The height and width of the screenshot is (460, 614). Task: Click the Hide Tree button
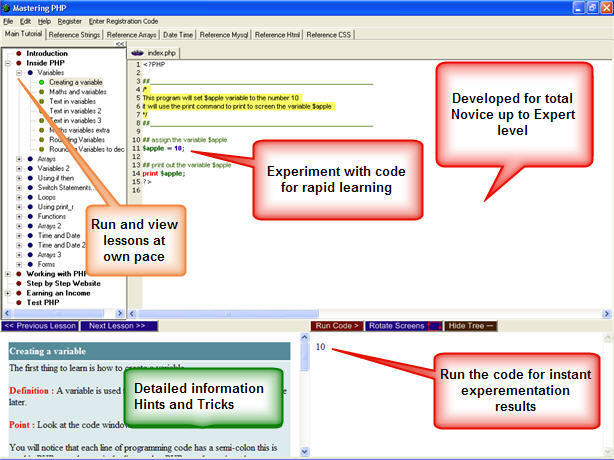(x=471, y=326)
